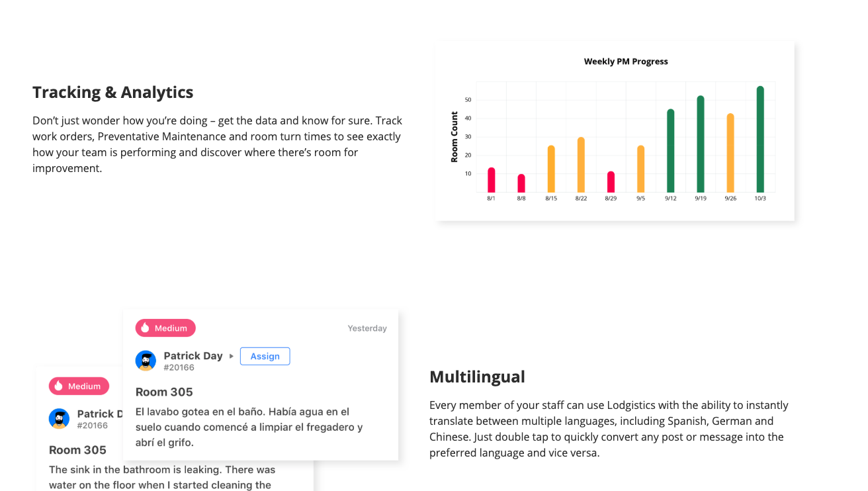The width and height of the screenshot is (868, 491).
Task: Select the Room 305 title on the Spanish card
Action: pyautogui.click(x=164, y=392)
